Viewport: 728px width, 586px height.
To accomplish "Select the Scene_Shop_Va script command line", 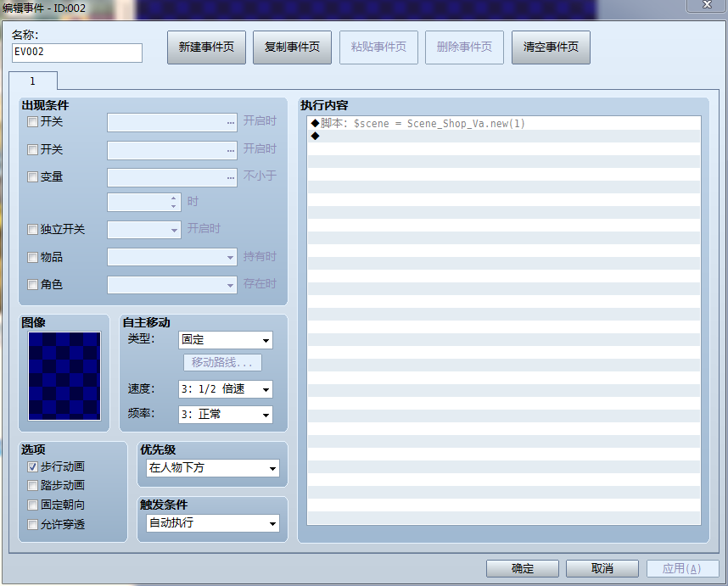I will click(504, 124).
